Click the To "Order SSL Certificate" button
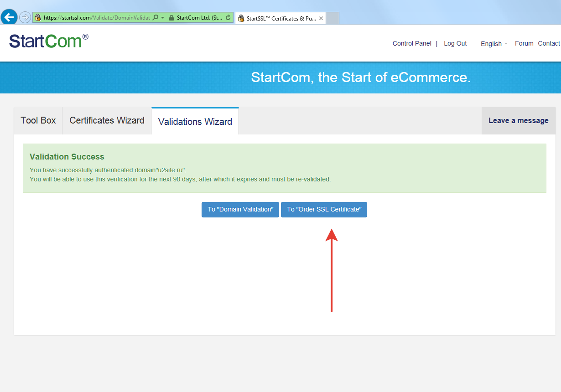Screen dimensions: 561x392 coord(324,210)
